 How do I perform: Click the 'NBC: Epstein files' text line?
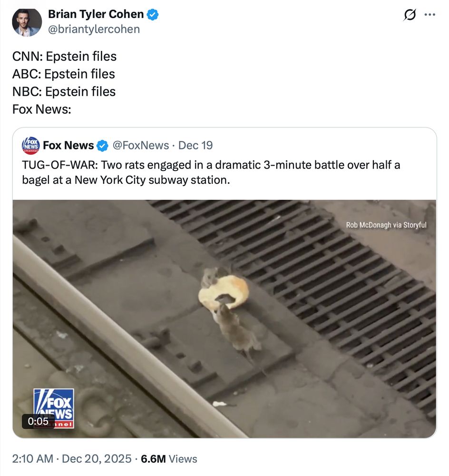point(64,91)
